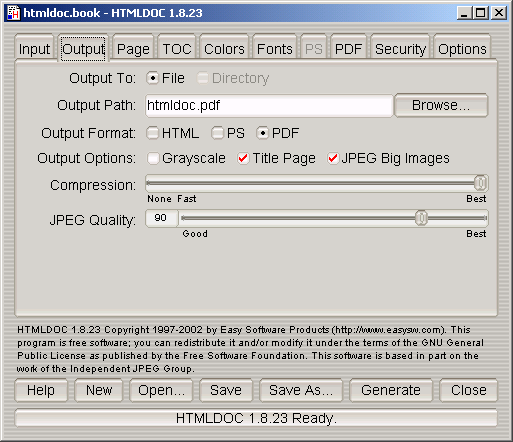Click the Save As... button
The width and height of the screenshot is (513, 442).
(301, 390)
